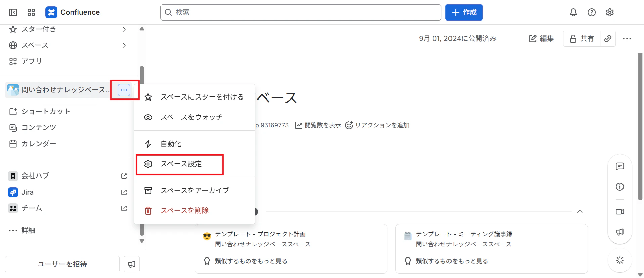Open the settings gear in the top bar
The height and width of the screenshot is (278, 644).
tap(610, 12)
